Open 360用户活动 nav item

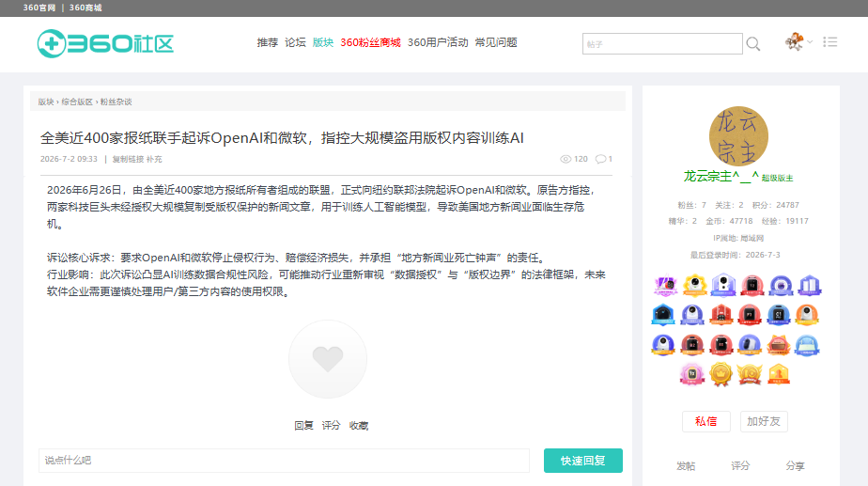point(438,42)
